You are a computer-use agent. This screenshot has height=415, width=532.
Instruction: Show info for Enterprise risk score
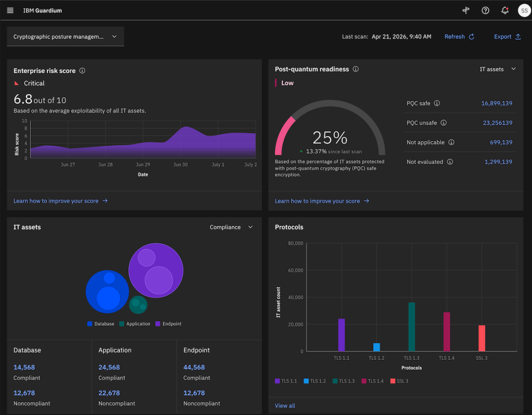[82, 71]
